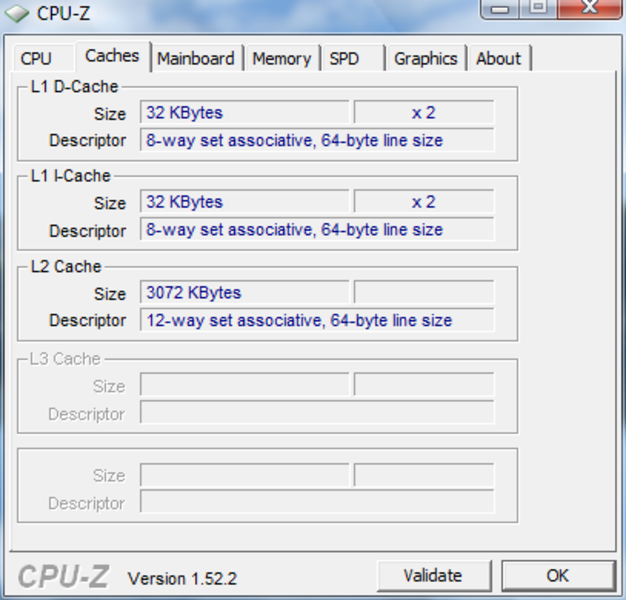The image size is (626, 600).
Task: Click the L2 Cache group label
Action: tap(66, 267)
